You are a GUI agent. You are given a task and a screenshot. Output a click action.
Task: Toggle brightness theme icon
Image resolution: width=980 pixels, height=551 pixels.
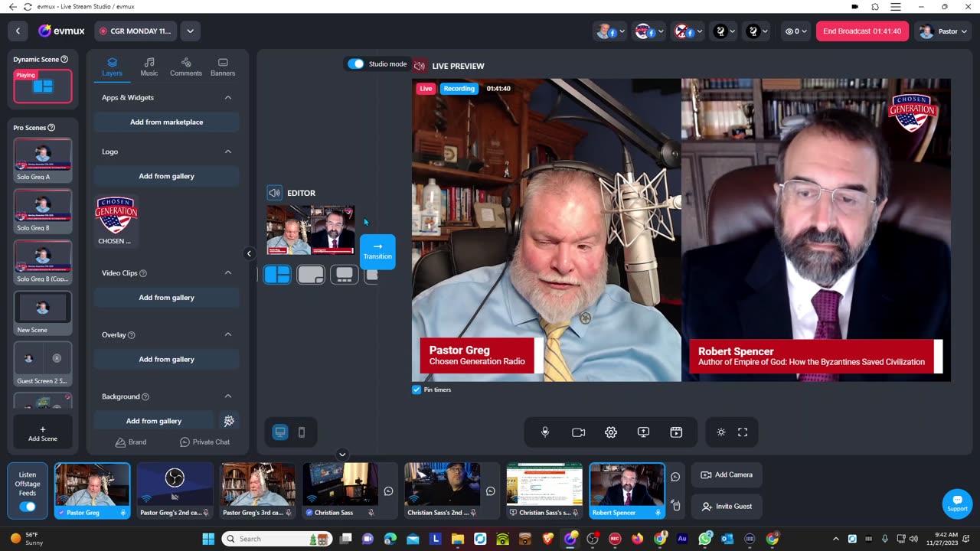(721, 432)
